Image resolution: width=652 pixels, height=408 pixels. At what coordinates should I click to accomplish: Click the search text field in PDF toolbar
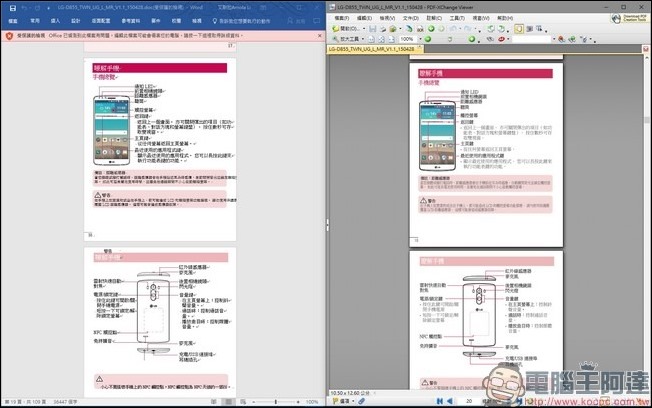531,39
